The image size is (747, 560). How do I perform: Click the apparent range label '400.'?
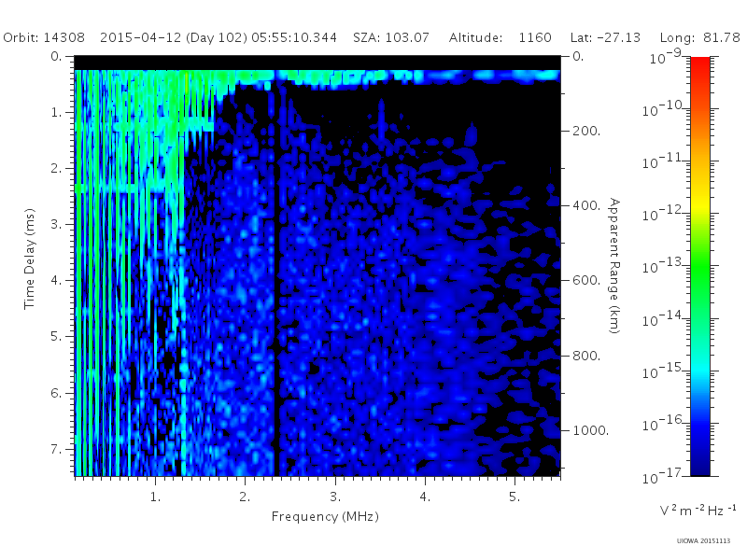pyautogui.click(x=586, y=205)
